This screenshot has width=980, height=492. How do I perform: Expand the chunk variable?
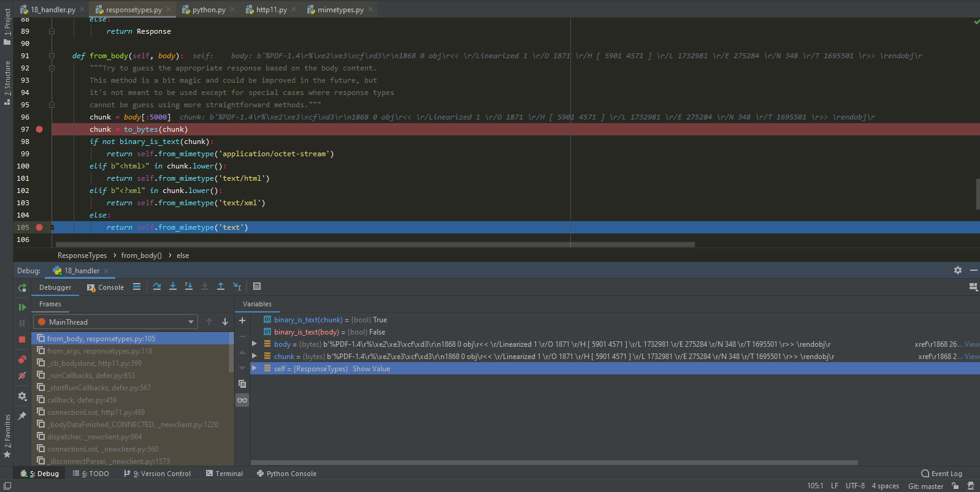255,356
